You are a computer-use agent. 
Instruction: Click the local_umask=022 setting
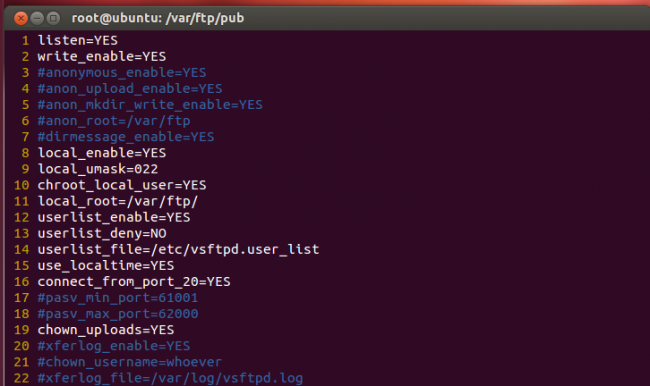coord(98,169)
